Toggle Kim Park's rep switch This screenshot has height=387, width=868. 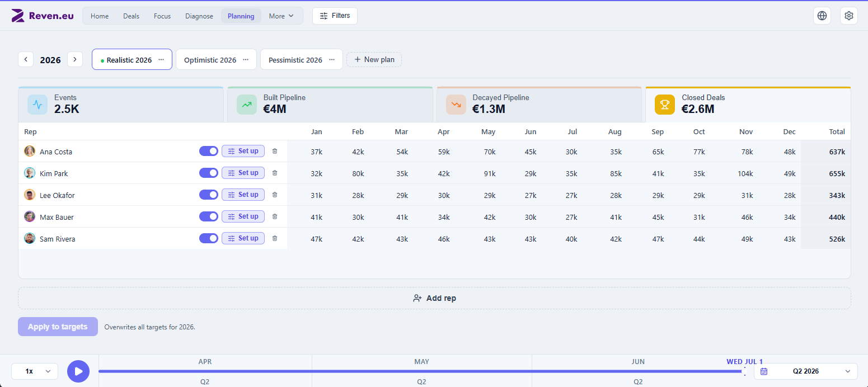tap(209, 173)
